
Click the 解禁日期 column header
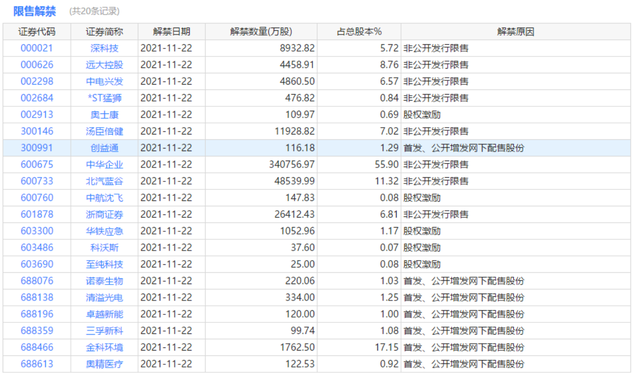coord(172,31)
